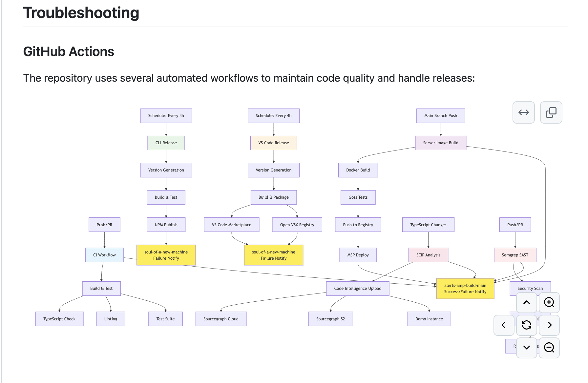Screen dimensions: 588x383
Task: Select the VS Code Release node
Action: pyautogui.click(x=274, y=143)
